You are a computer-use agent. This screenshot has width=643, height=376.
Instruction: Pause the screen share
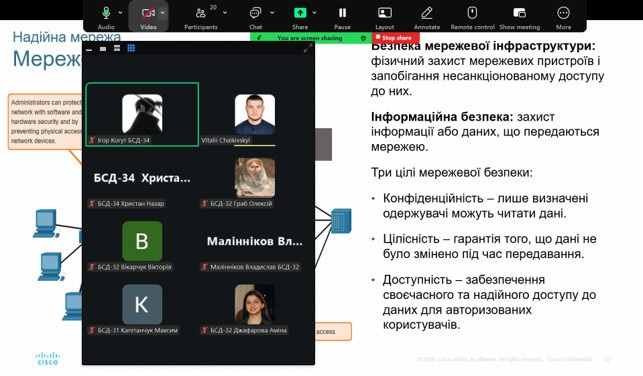coord(342,13)
